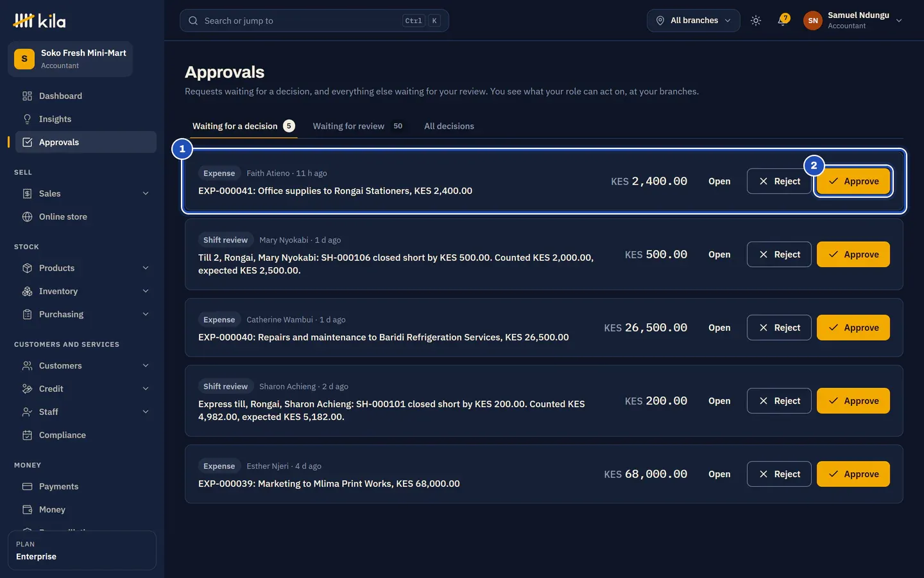This screenshot has height=578, width=924.
Task: Open Online store globe icon
Action: [27, 216]
